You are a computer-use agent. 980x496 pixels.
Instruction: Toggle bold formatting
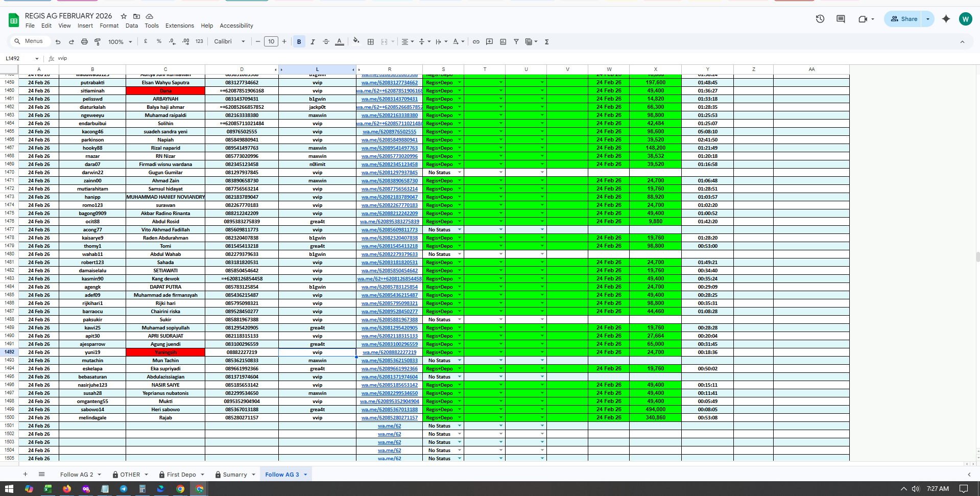[299, 42]
